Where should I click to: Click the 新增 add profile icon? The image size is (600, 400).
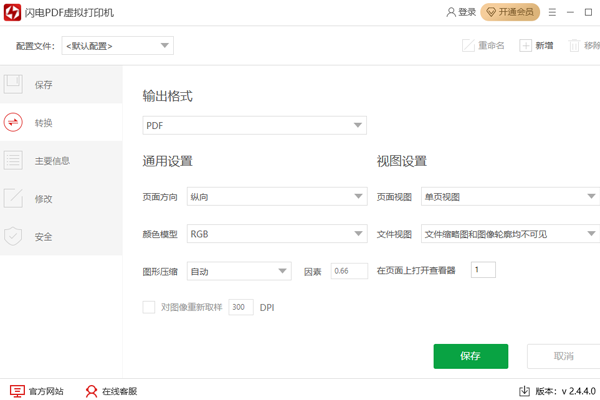tap(526, 46)
